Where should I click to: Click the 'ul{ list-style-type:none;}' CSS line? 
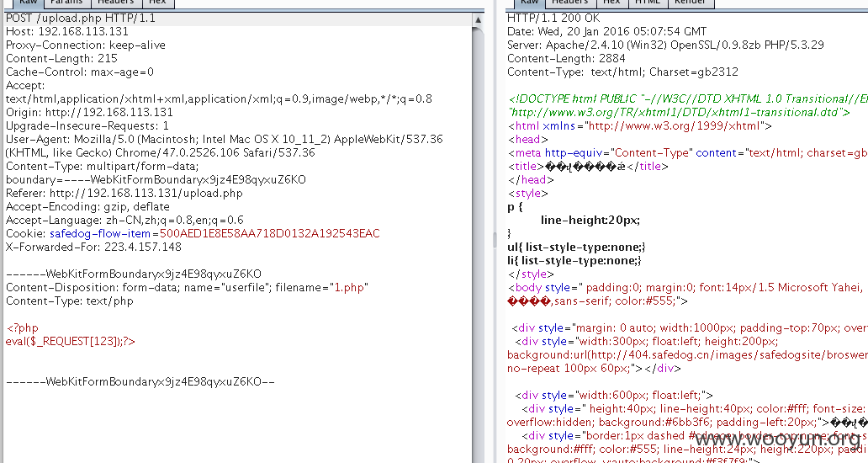coord(576,247)
